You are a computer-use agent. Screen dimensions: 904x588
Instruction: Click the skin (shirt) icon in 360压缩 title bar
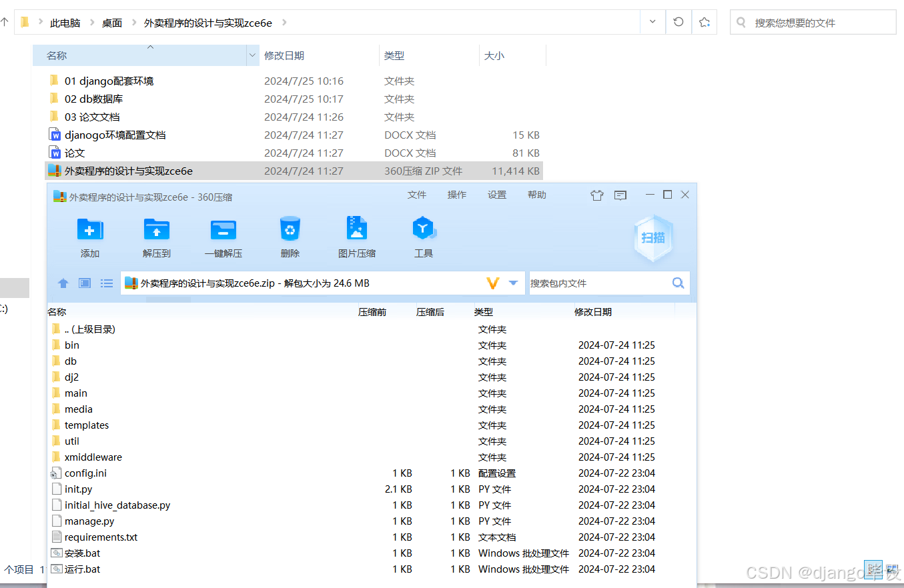(597, 195)
